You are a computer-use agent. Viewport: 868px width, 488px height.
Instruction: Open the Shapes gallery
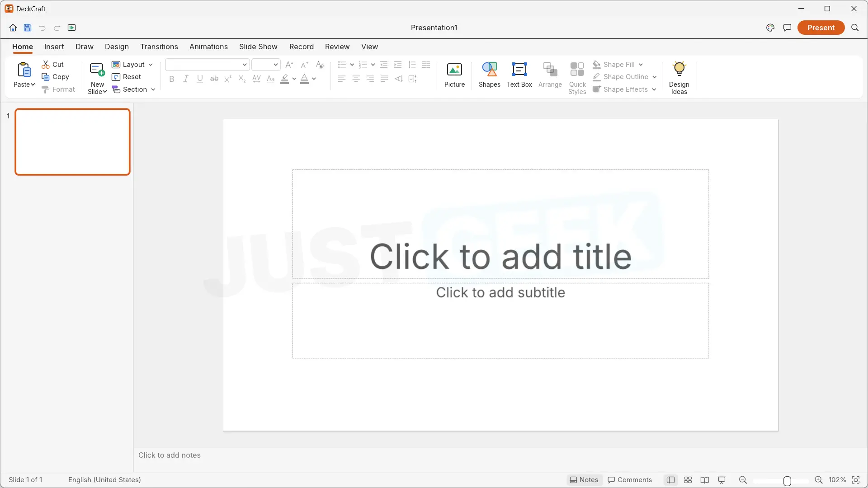[489, 75]
